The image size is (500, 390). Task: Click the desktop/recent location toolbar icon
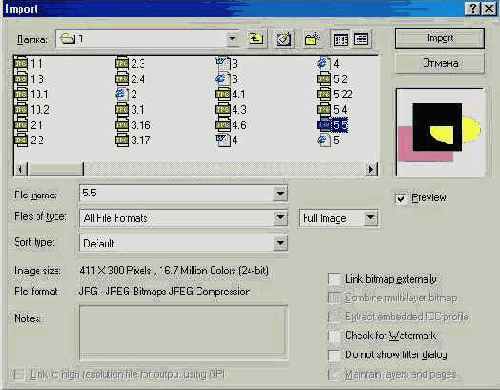point(283,39)
